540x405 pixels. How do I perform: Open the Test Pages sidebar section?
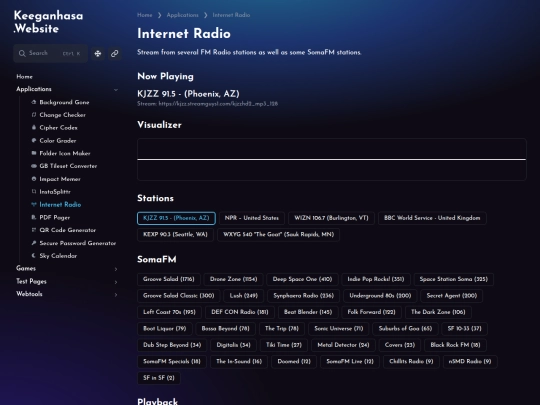click(31, 281)
